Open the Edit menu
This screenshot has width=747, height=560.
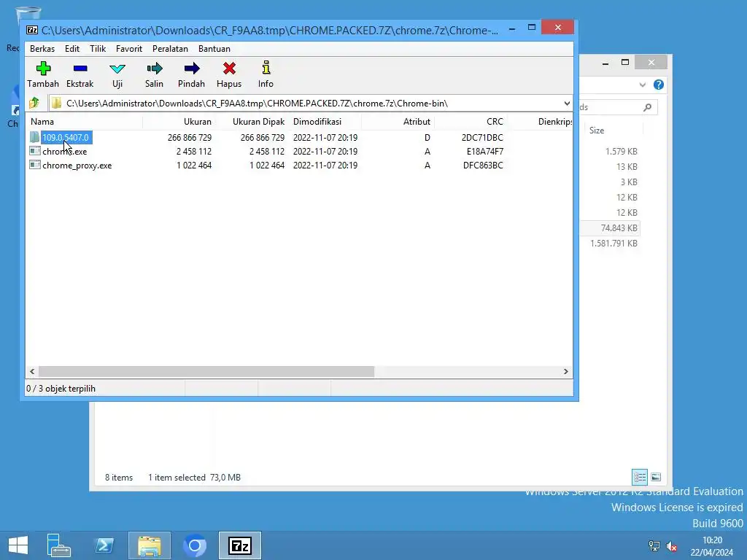pyautogui.click(x=72, y=49)
